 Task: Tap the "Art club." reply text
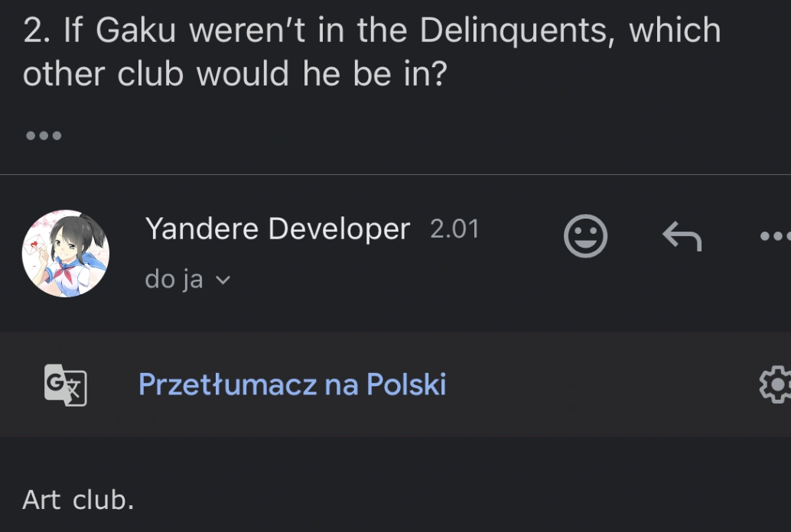78,500
